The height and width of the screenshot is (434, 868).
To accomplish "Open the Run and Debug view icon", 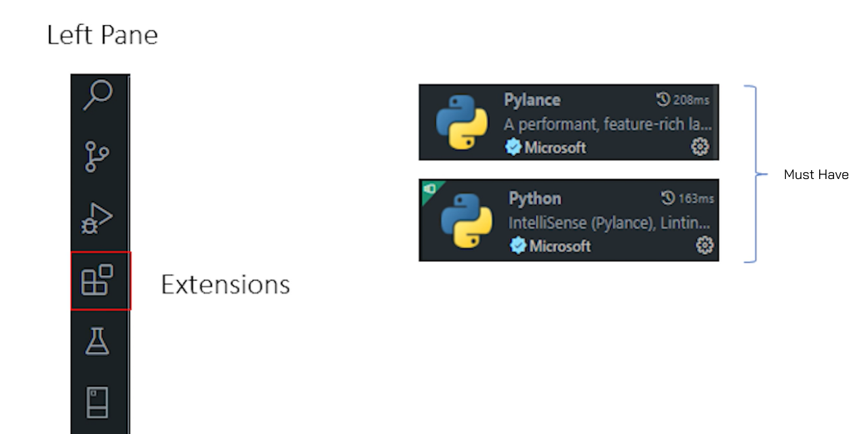I will [98, 218].
